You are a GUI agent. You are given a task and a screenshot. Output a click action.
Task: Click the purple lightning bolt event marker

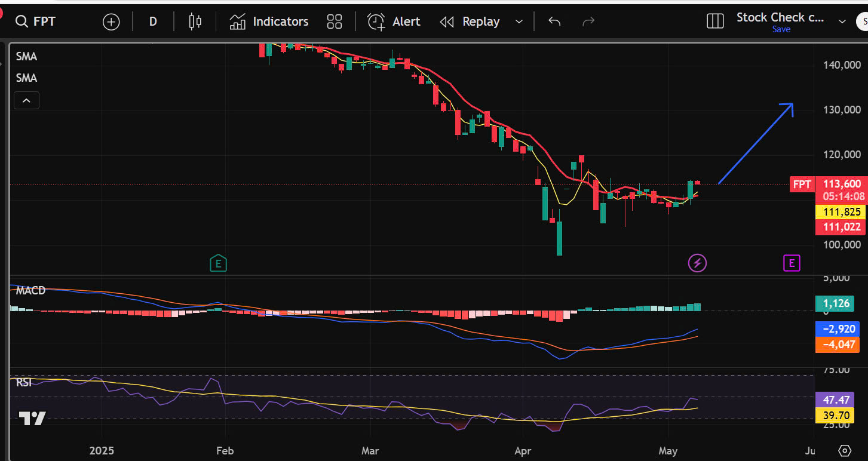[698, 262]
